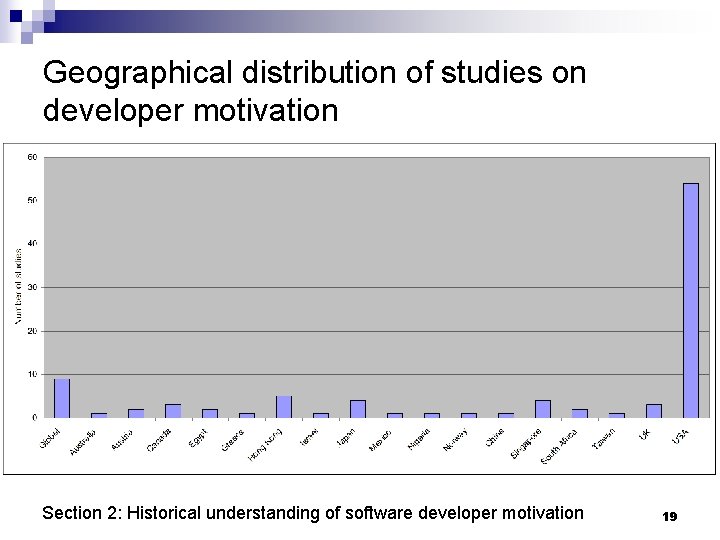Screen dimensions: 720x540
Task: Click the 'UK' x-axis label
Action: (x=645, y=433)
